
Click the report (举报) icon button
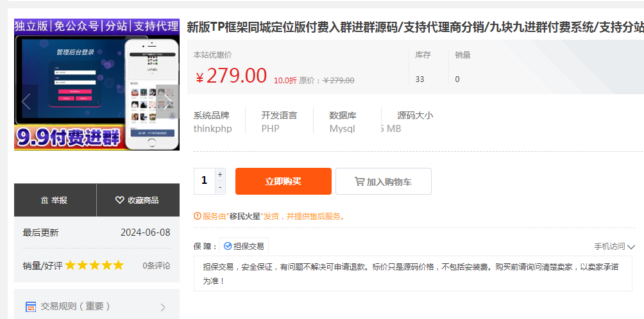45,200
